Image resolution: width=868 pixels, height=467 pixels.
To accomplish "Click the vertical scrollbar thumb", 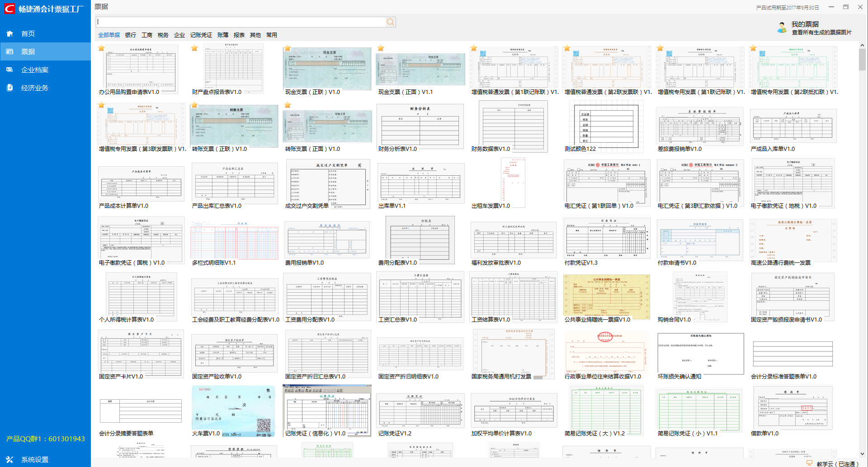I will (862, 60).
